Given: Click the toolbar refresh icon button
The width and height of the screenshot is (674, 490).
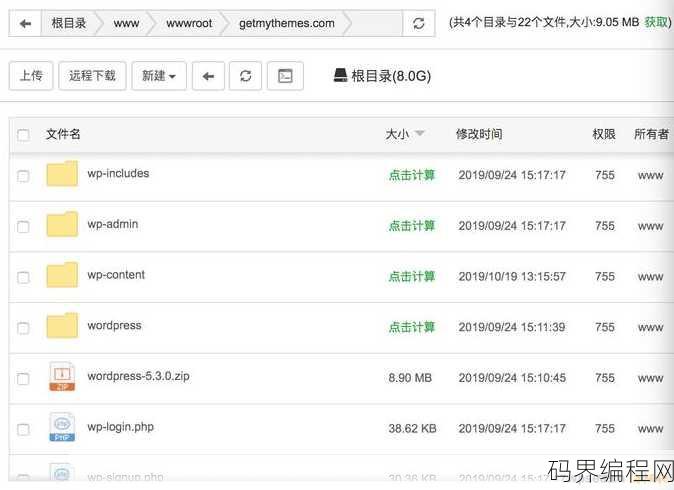Looking at the screenshot, I should coord(245,76).
